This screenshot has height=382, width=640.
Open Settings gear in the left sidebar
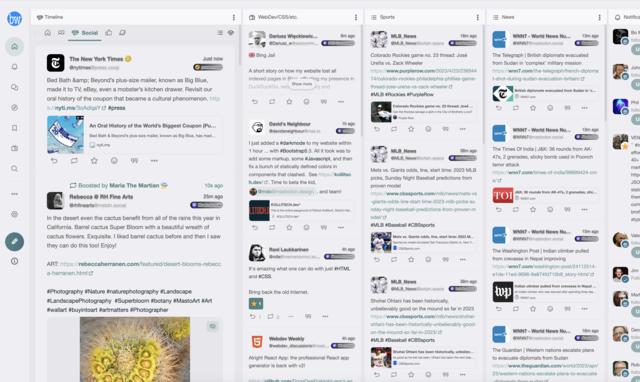pos(14,214)
